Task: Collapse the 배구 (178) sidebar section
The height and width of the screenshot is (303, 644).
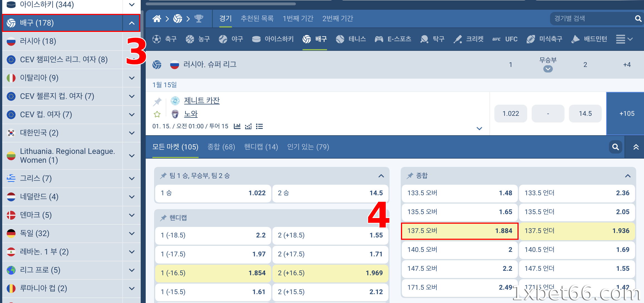Action: click(x=132, y=23)
